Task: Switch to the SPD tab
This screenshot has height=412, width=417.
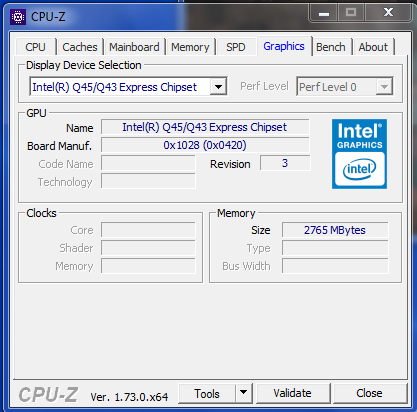Action: 236,47
